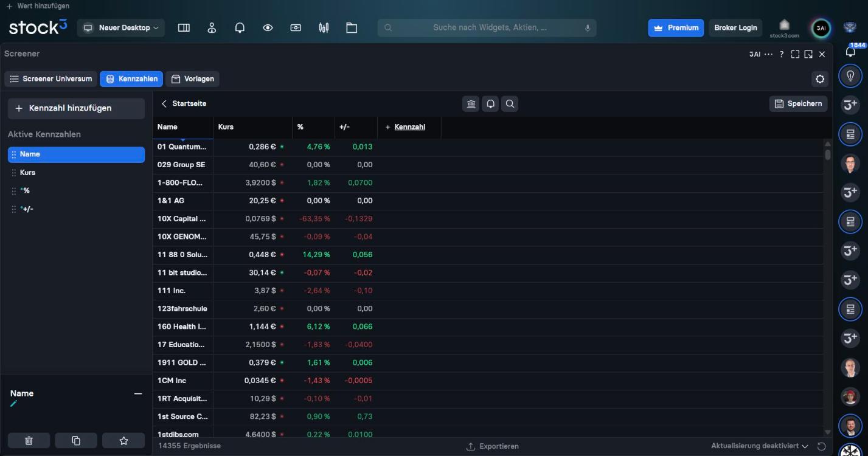Image resolution: width=868 pixels, height=456 pixels.
Task: Select the Kennzahlen tab
Action: tap(131, 79)
